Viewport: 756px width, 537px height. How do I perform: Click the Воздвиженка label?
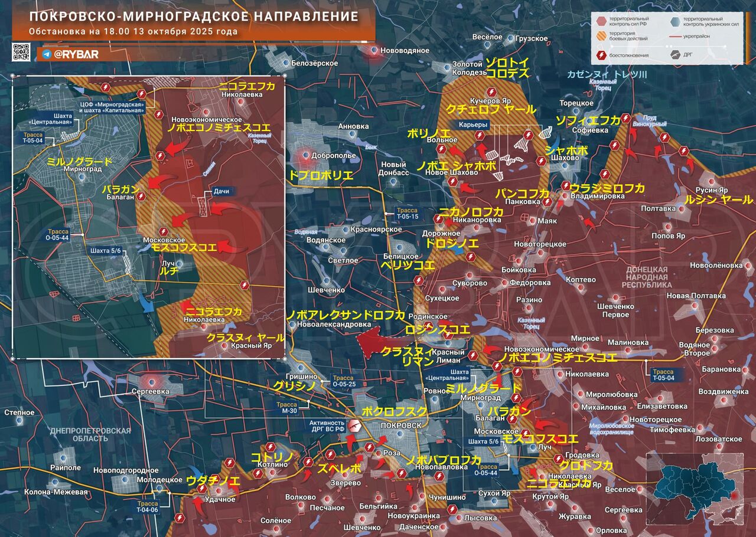(x=723, y=391)
